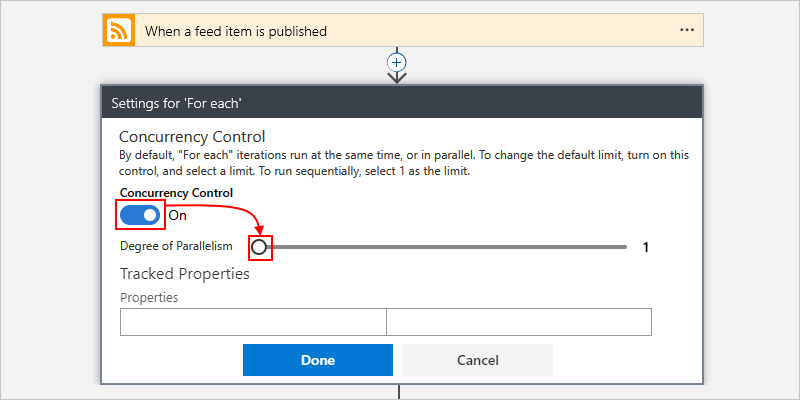Click the "Settings for 'For each'" header bar
Screen dimensions: 800x400
[401, 103]
